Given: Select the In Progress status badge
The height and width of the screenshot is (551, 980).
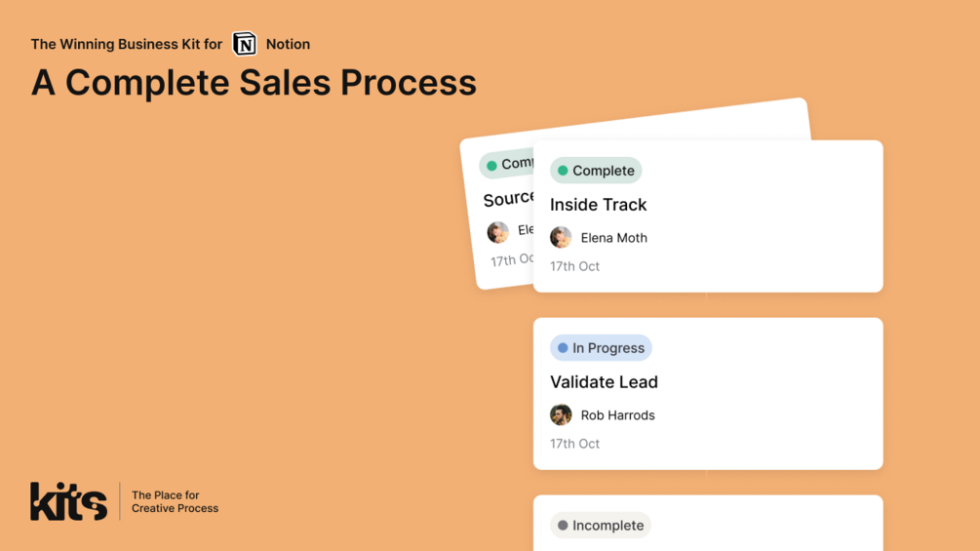Looking at the screenshot, I should [601, 348].
